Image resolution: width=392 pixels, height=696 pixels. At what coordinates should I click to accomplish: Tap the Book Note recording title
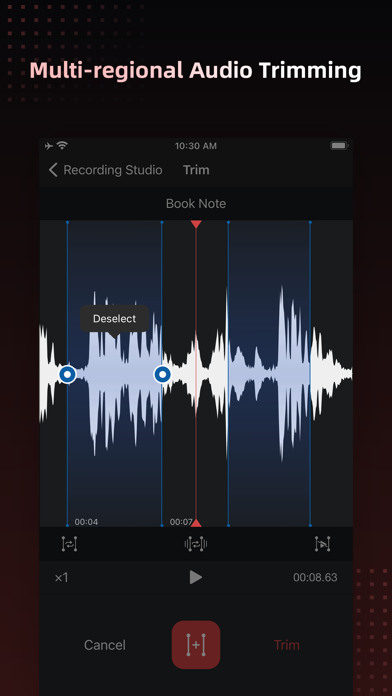point(196,204)
